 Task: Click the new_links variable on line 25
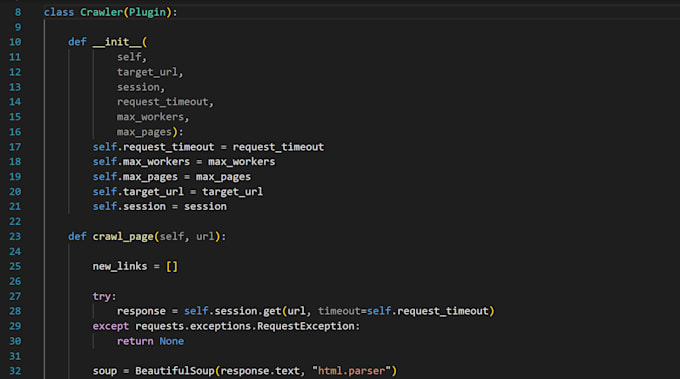coord(120,266)
